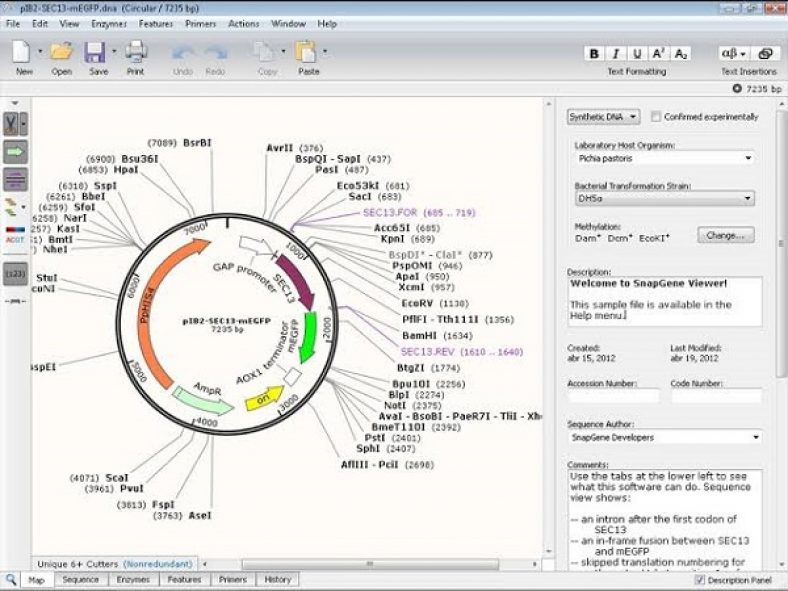
Task: Click the Save floppy disk icon
Action: tap(95, 53)
